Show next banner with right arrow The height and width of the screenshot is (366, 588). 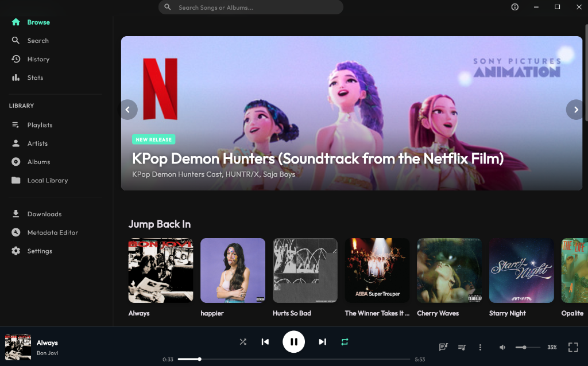click(575, 110)
